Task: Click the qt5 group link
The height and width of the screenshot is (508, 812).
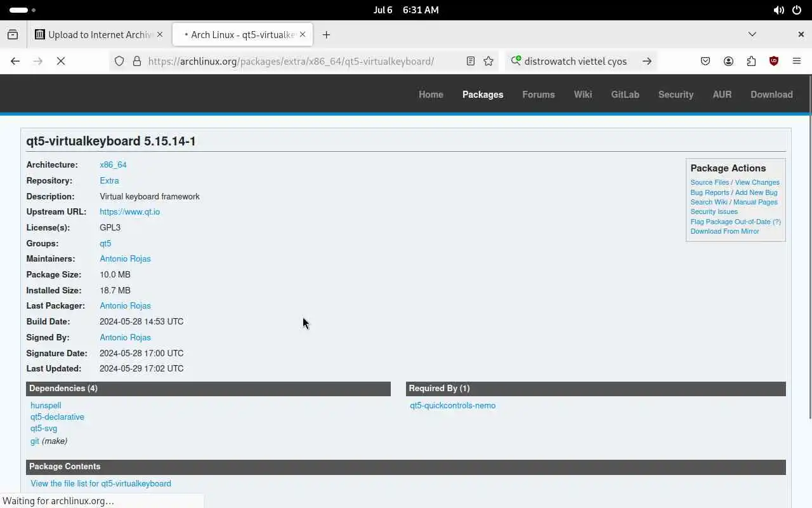Action: [105, 243]
